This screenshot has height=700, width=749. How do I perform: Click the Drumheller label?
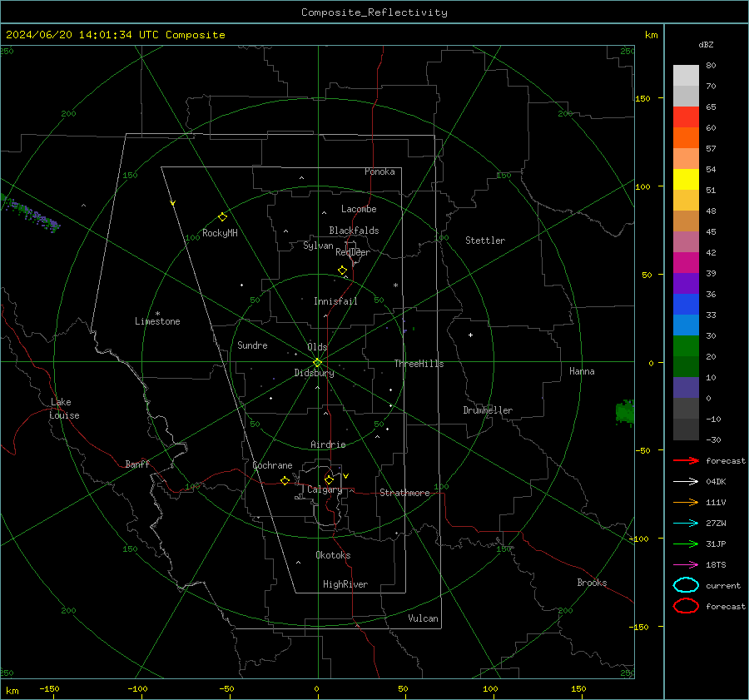coord(488,410)
